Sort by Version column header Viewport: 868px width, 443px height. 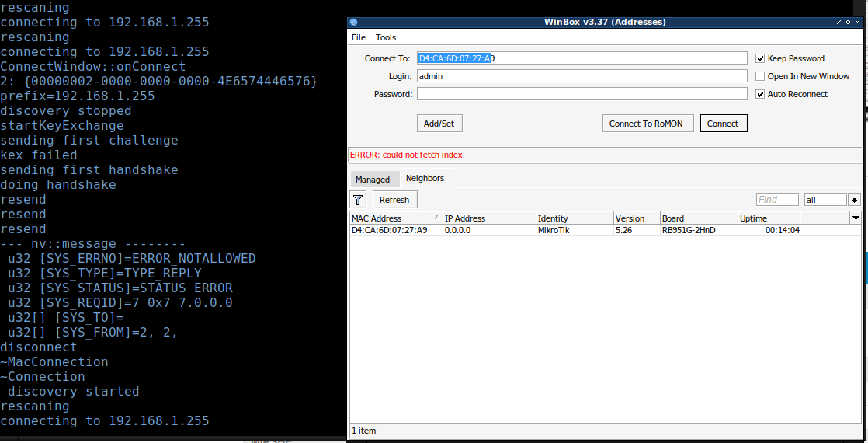point(637,218)
